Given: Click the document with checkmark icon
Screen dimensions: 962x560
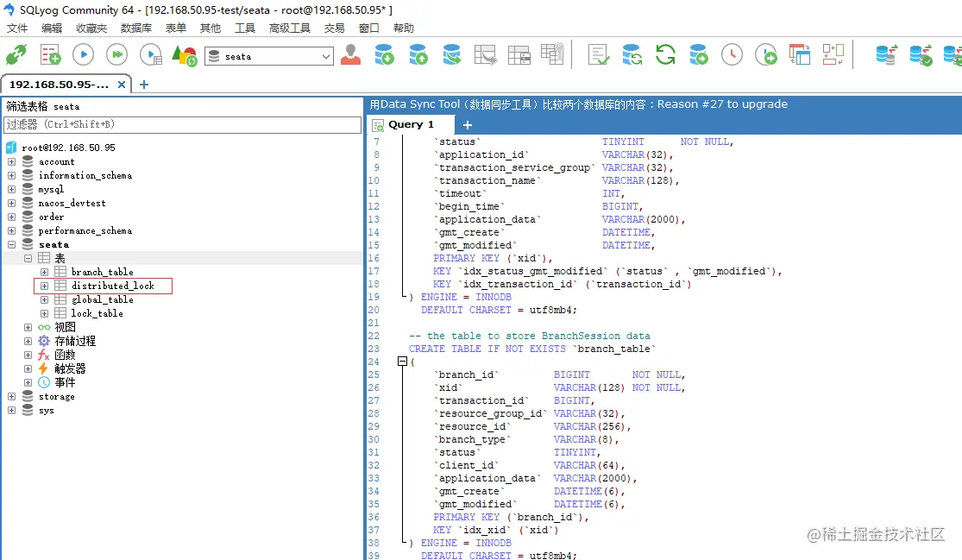Looking at the screenshot, I should [598, 55].
